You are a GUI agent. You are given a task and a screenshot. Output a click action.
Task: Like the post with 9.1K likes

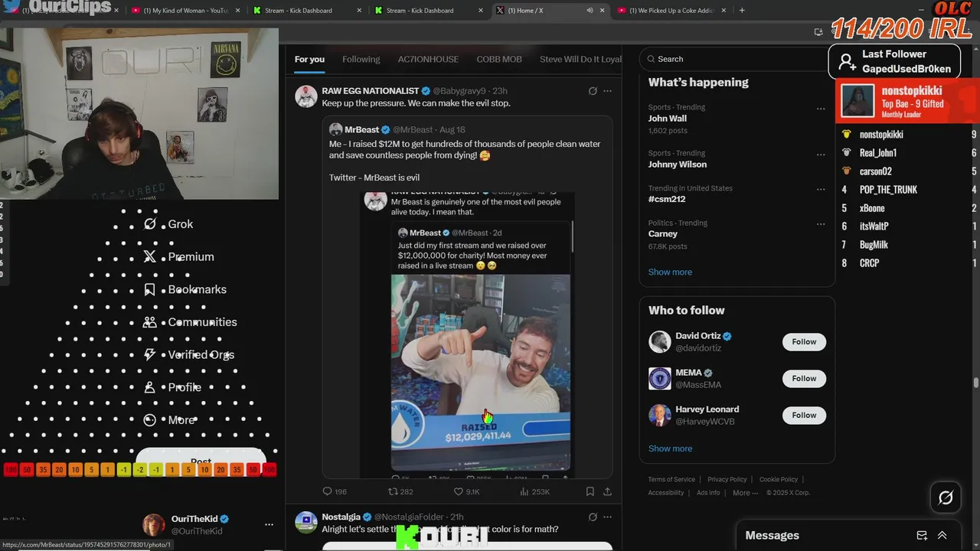[x=466, y=491]
